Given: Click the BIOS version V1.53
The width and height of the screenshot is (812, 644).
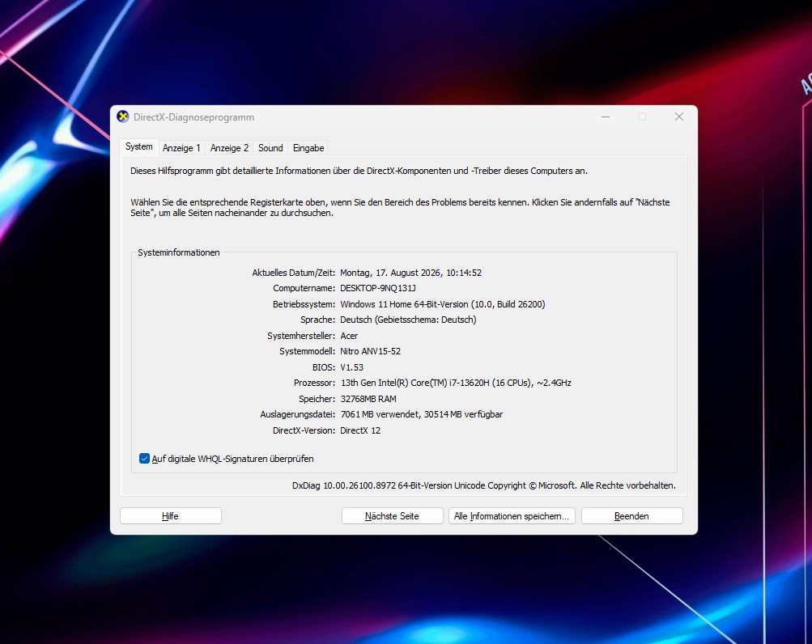Looking at the screenshot, I should click(351, 367).
